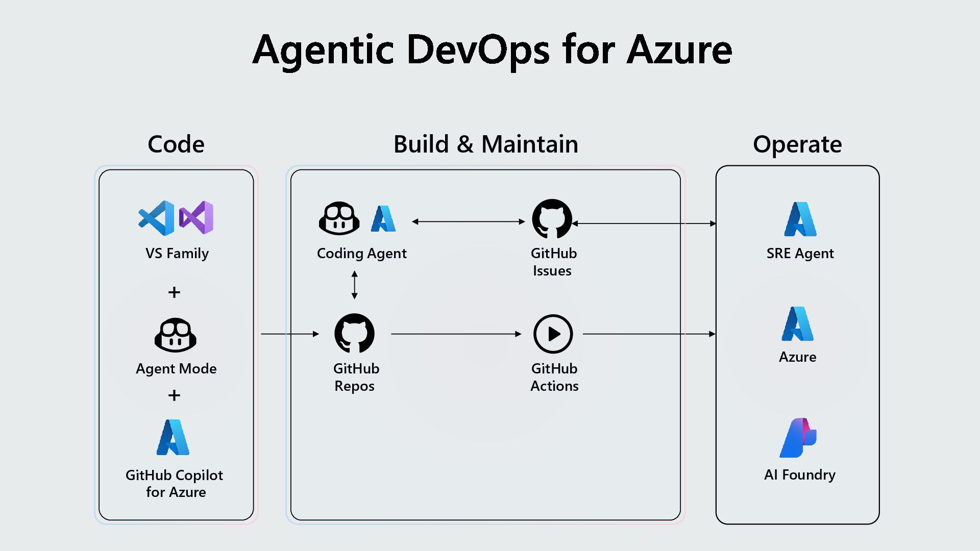The height and width of the screenshot is (551, 980).
Task: Click the blue VS Code icon
Action: tap(156, 218)
